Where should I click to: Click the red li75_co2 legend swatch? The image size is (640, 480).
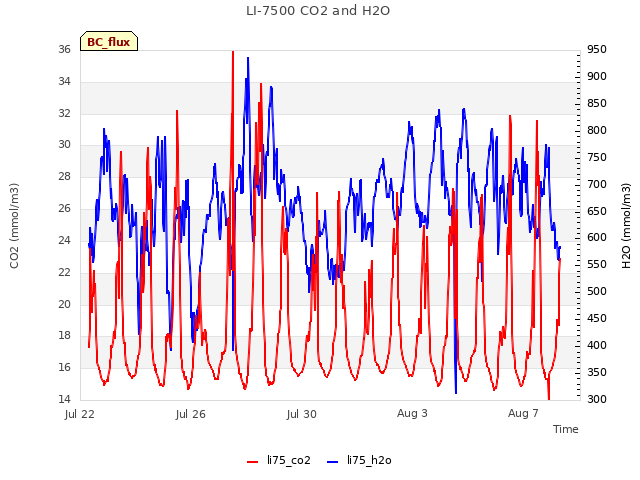(253, 462)
